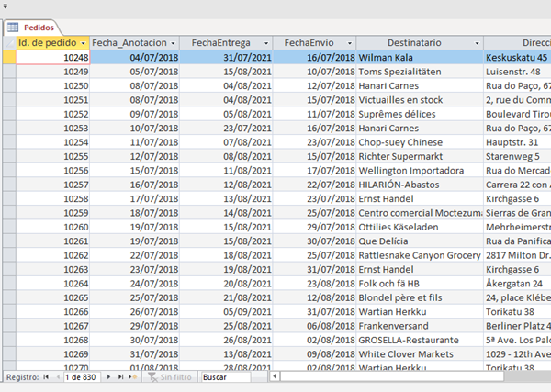
Task: Click the Ernst Handel cell for order 10258
Action: pyautogui.click(x=419, y=199)
